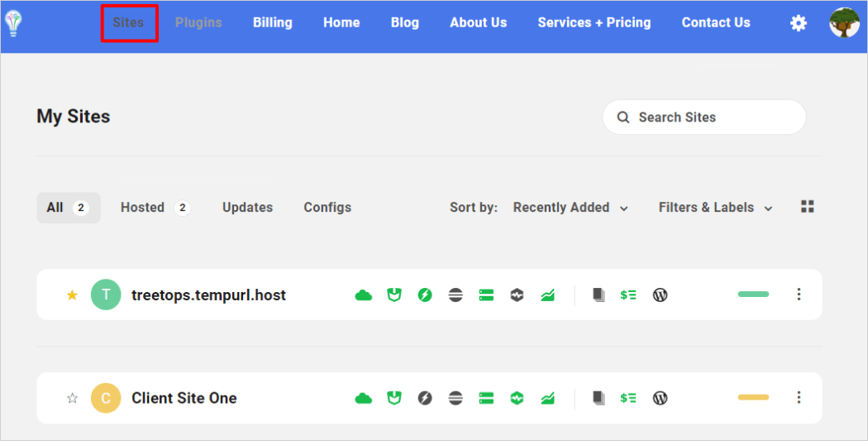Switch to the Hosted tab

click(x=154, y=208)
